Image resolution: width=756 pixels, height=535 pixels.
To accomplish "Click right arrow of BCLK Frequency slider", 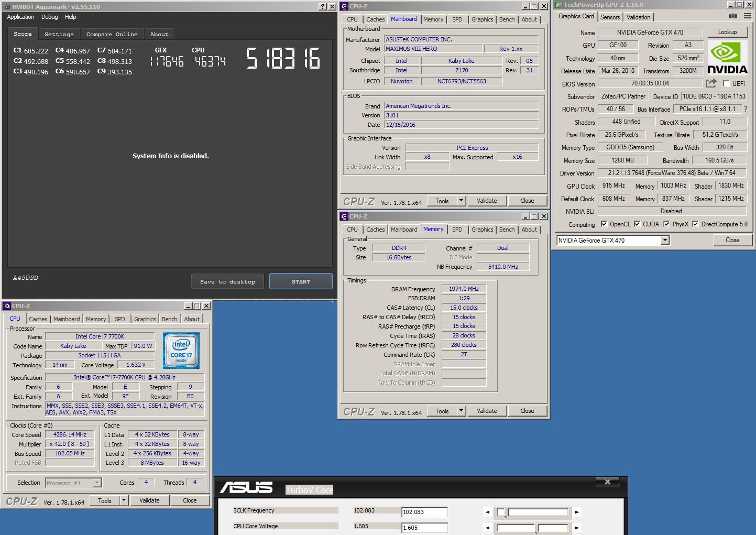I will coord(577,512).
